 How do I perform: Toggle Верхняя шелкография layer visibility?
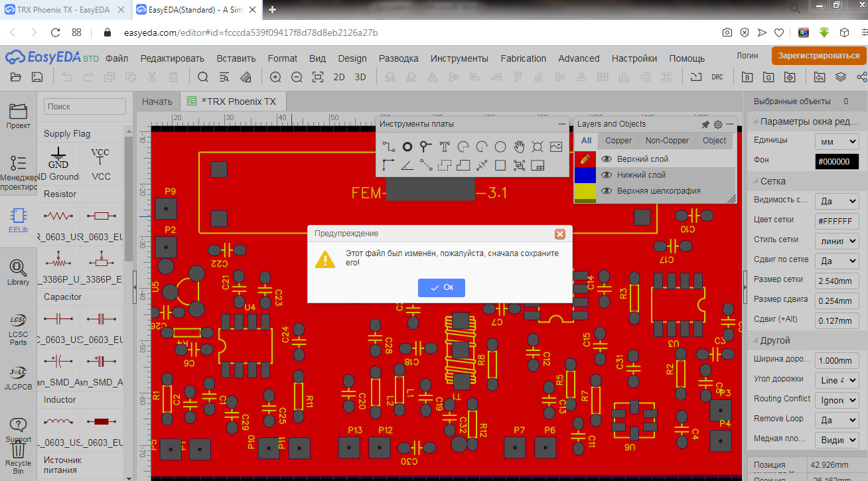(606, 191)
